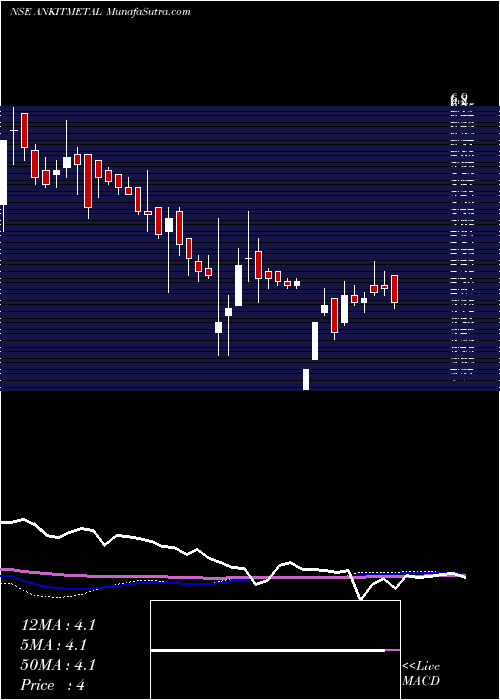Click the lowest white candlestick at chart bottom
Screen dimensions: 500x700
pos(306,379)
